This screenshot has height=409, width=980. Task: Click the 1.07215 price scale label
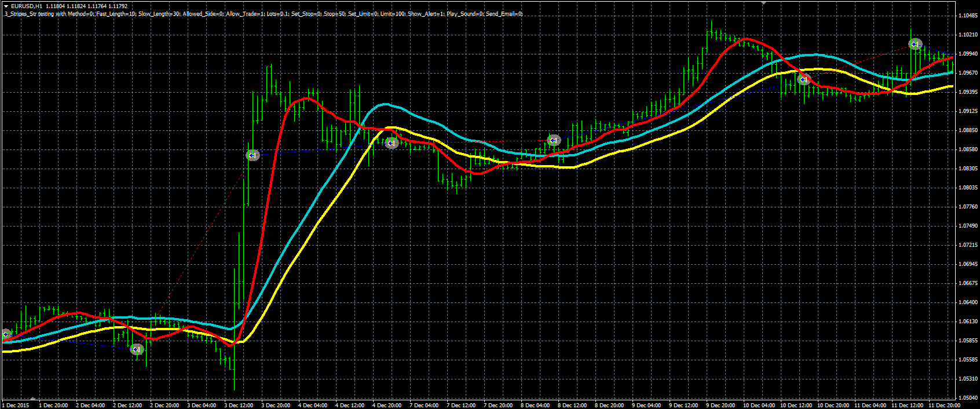pos(968,245)
